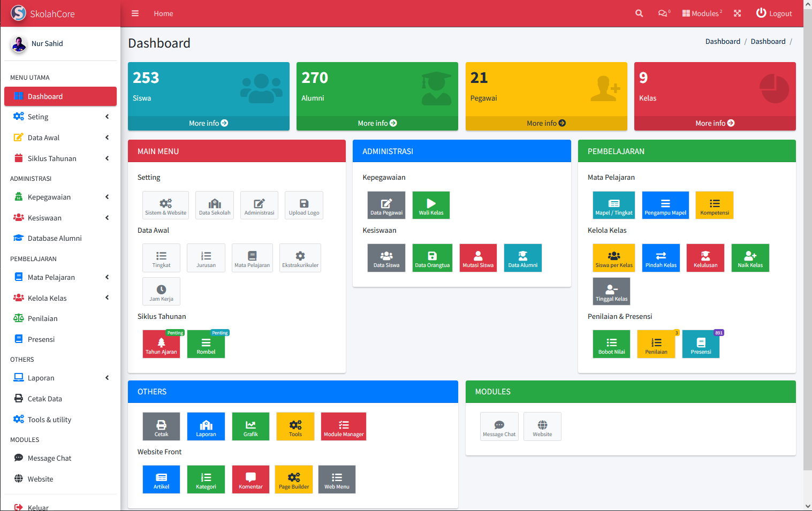The height and width of the screenshot is (511, 812).
Task: Click the Naik Kelas tile
Action: 750,258
